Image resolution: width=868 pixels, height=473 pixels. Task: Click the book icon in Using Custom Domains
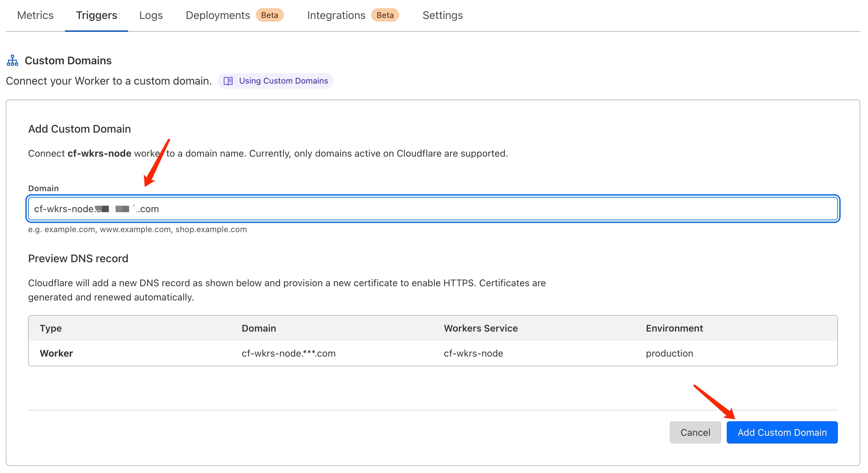coord(228,81)
